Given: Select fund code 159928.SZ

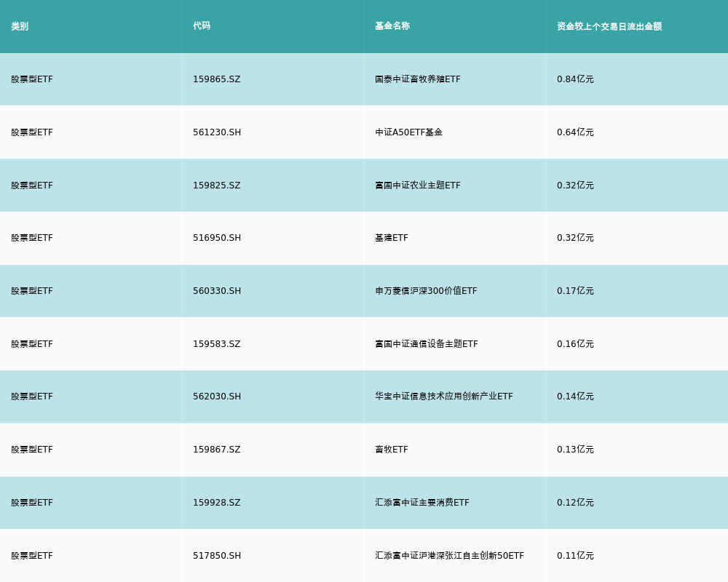Looking at the screenshot, I should pyautogui.click(x=216, y=503).
